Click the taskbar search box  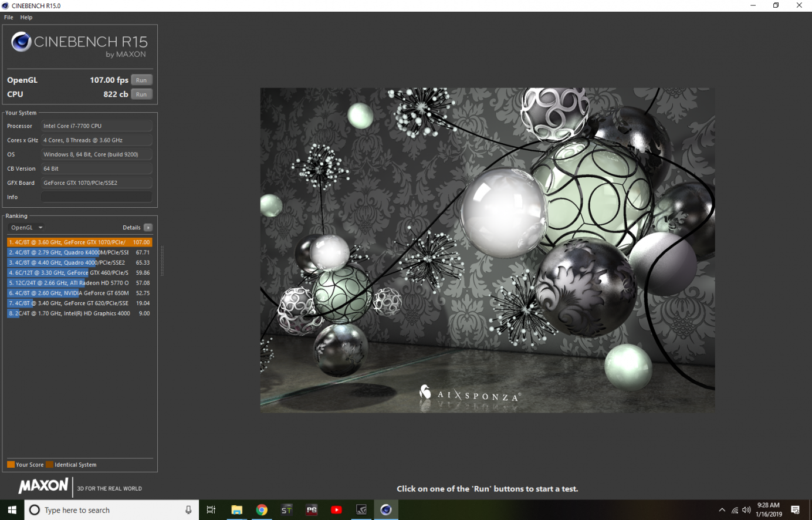[111, 510]
